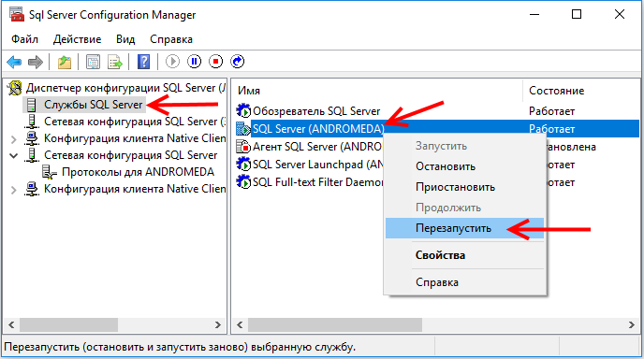Click the Up one level folder icon
644x359 pixels.
tap(64, 62)
